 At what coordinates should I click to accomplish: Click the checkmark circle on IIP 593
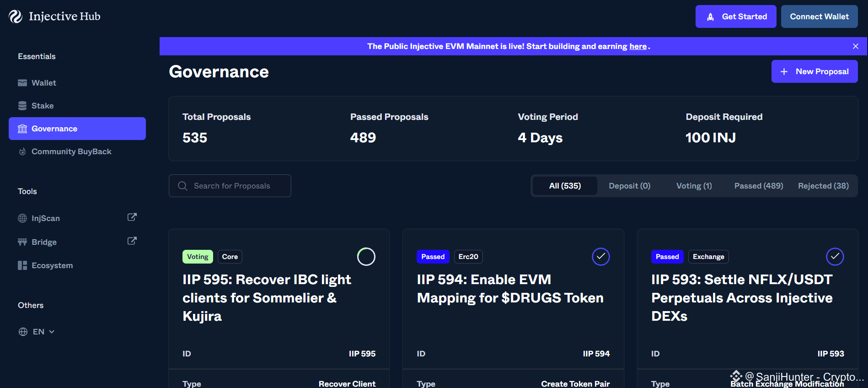[835, 257]
